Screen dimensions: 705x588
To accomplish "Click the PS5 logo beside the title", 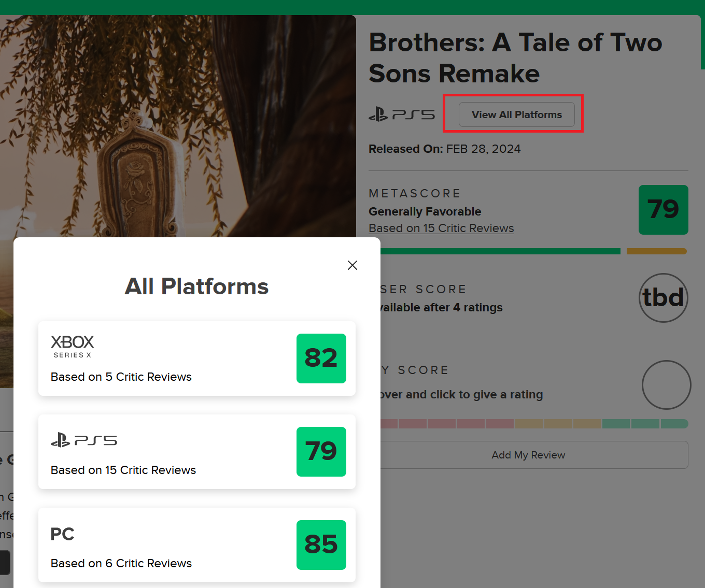I will [402, 114].
